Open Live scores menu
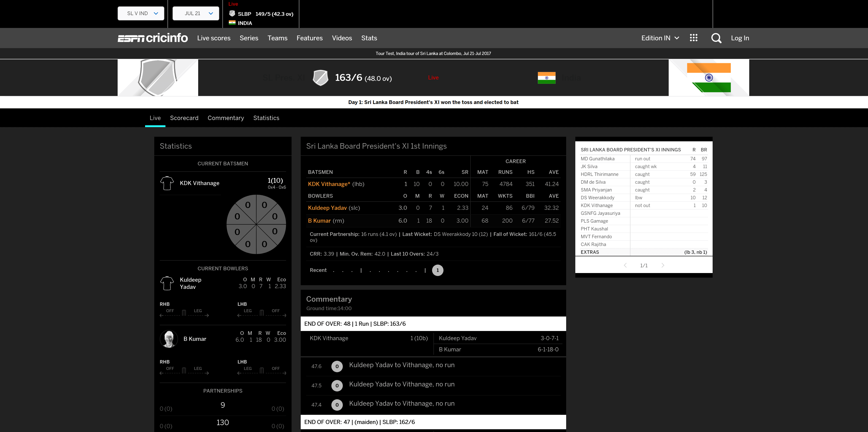This screenshot has height=432, width=868. 214,38
